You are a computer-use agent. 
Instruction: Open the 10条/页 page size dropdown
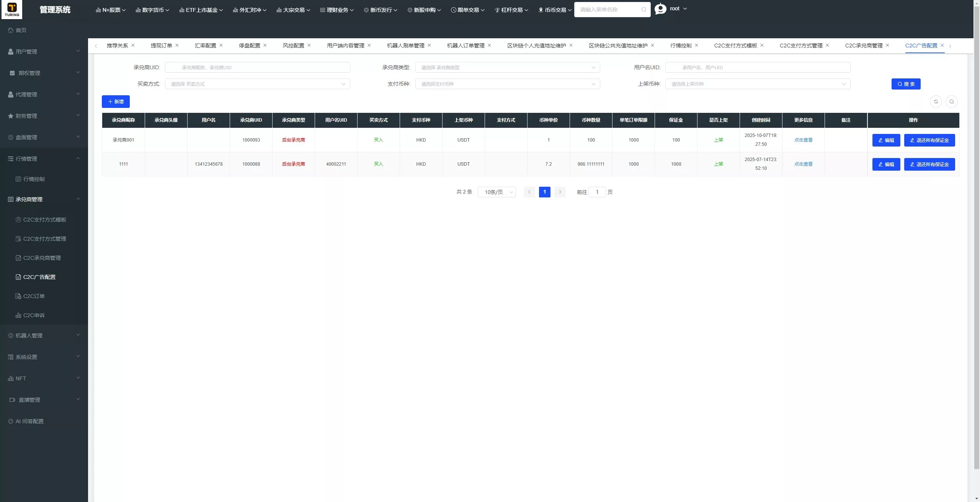point(497,192)
